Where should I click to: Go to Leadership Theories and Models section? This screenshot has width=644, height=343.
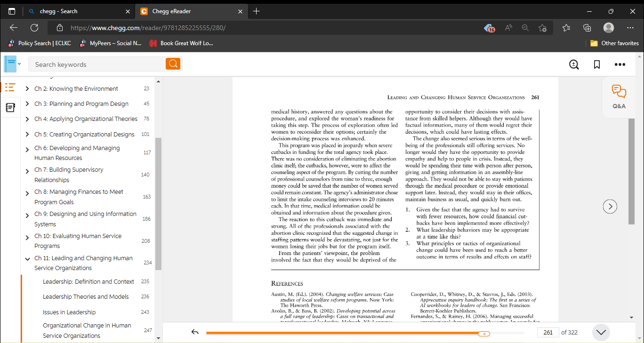pyautogui.click(x=86, y=297)
